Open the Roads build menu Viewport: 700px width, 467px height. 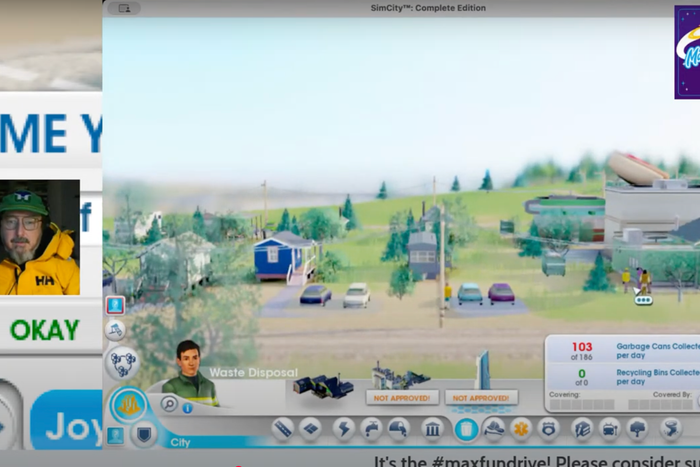283,429
